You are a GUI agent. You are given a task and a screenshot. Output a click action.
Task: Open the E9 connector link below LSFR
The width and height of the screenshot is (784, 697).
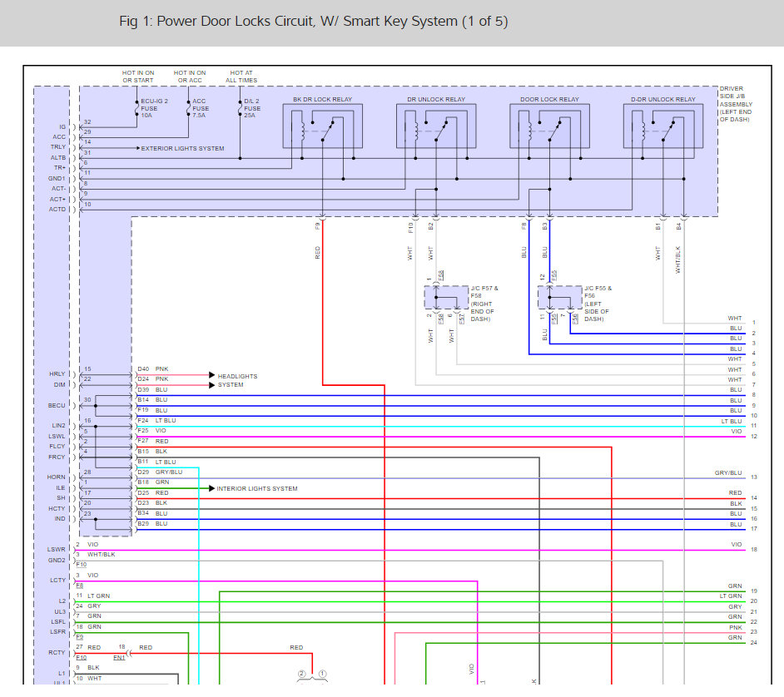pyautogui.click(x=80, y=637)
